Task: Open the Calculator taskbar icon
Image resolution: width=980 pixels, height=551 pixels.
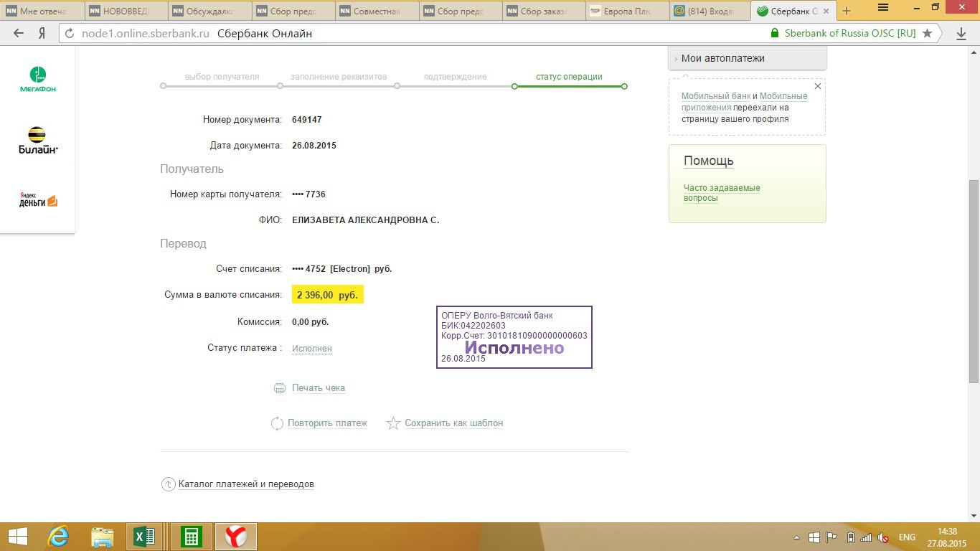Action: (x=190, y=537)
